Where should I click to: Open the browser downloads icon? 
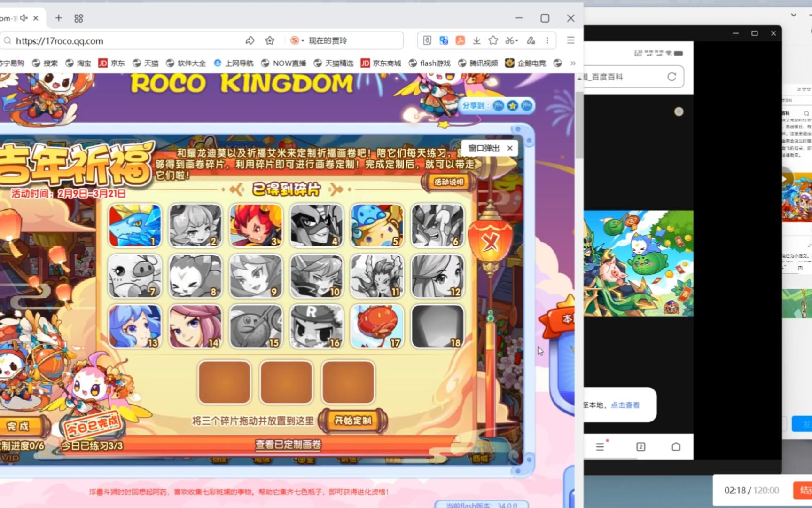click(476, 40)
